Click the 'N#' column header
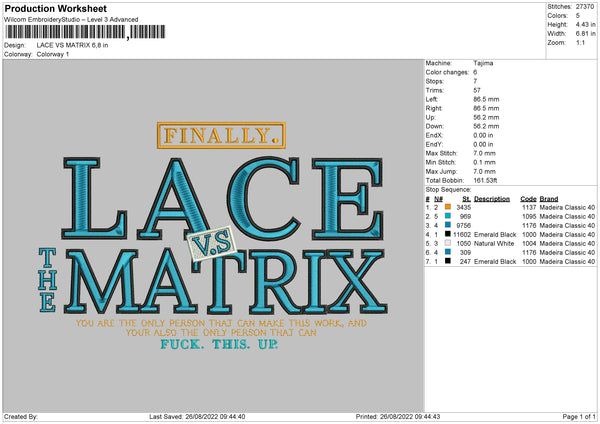Image resolution: width=600 pixels, height=424 pixels. [x=439, y=199]
